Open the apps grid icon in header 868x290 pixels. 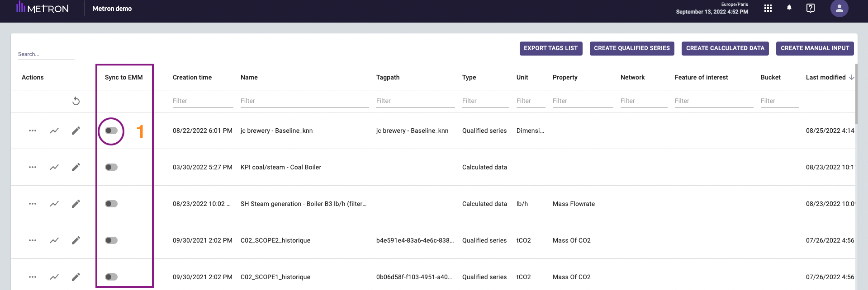[x=768, y=8]
